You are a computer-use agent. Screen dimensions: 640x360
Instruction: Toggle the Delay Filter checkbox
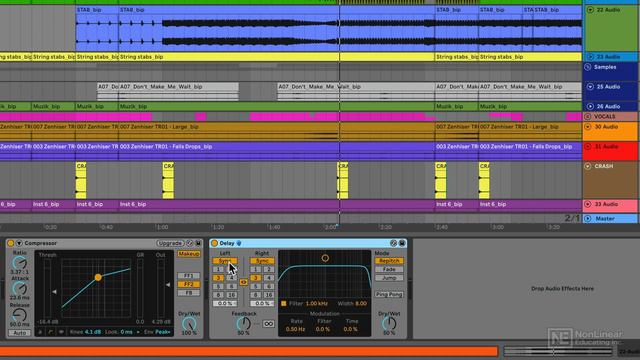click(284, 304)
